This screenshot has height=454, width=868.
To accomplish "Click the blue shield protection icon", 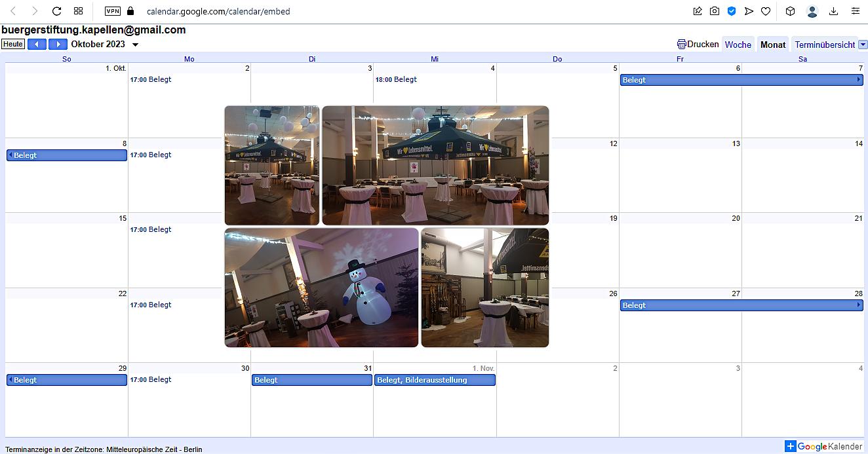I will [731, 10].
